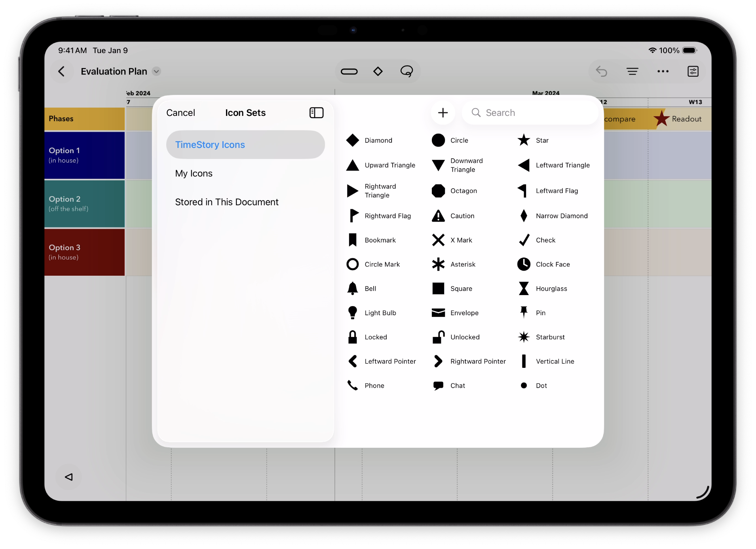
Task: Pick the Rightward Flag icon
Action: pos(352,216)
